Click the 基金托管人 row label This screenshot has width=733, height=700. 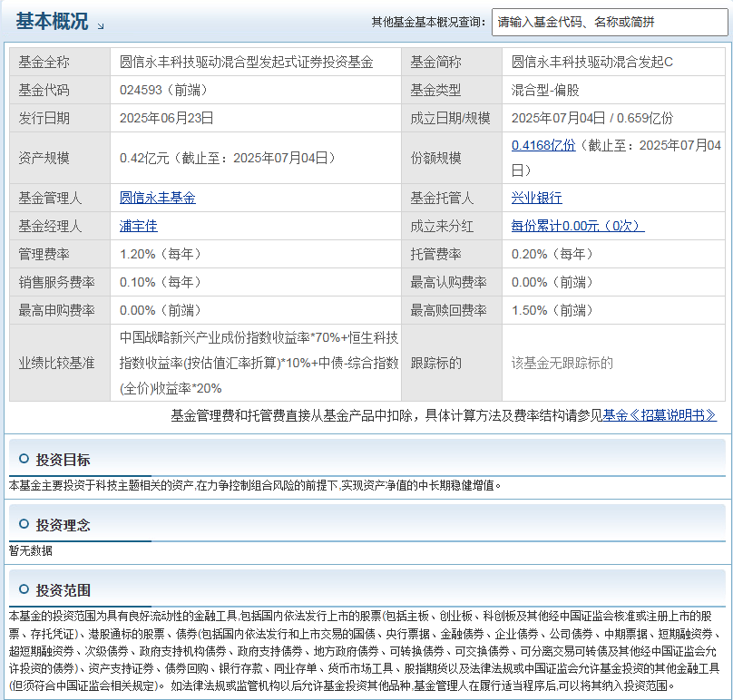[x=442, y=198]
